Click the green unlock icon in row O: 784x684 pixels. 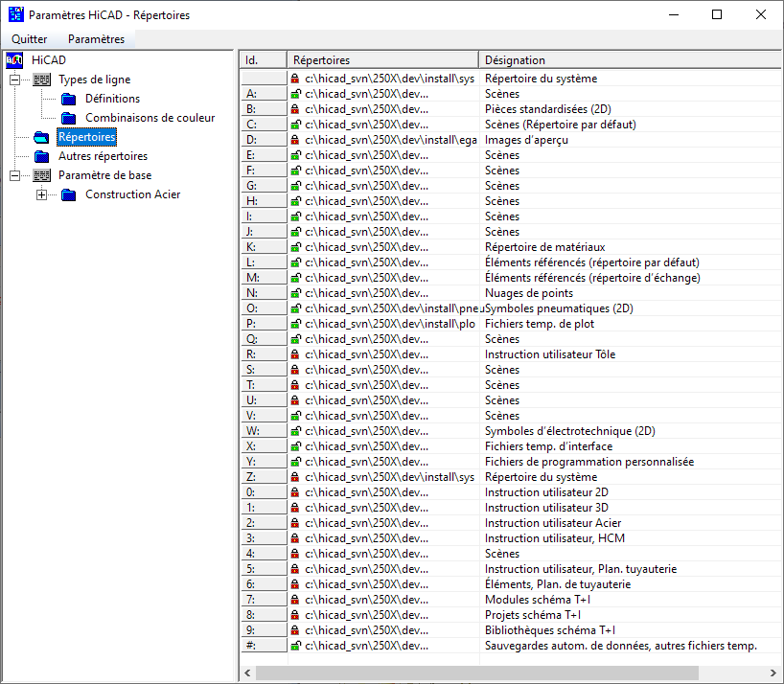click(295, 308)
